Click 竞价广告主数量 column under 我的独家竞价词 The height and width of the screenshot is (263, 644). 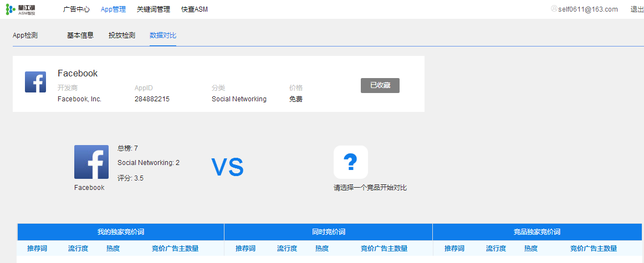coord(175,248)
